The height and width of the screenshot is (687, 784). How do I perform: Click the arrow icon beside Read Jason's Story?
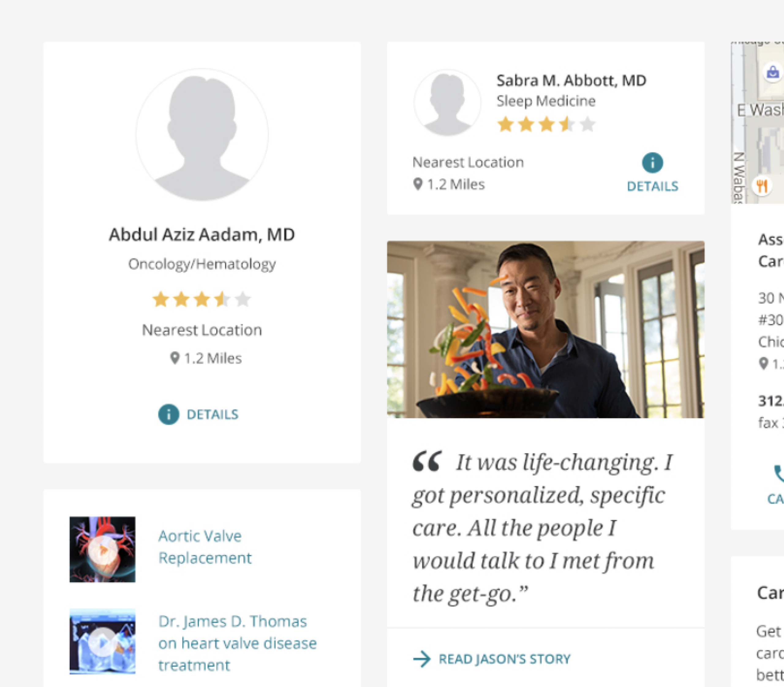422,659
